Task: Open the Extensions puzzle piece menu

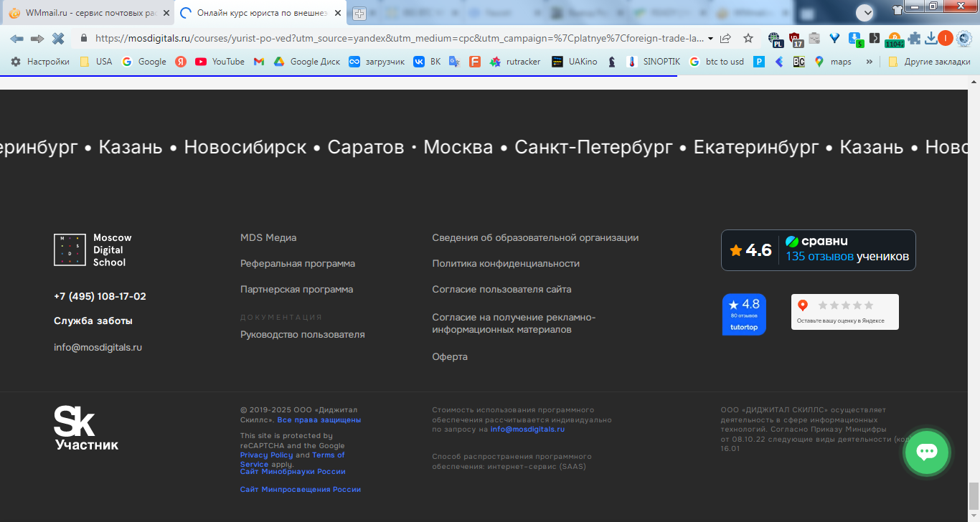Action: [914, 38]
